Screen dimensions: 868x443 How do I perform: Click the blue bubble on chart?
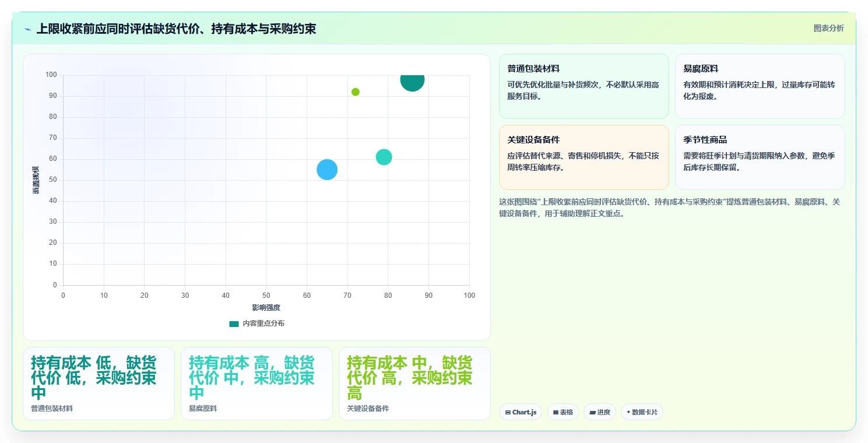point(327,170)
